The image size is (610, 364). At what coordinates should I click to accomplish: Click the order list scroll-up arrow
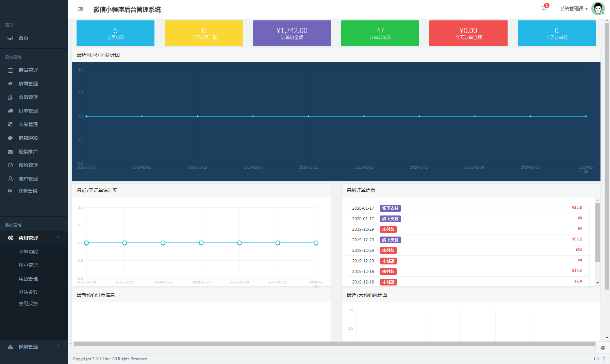(597, 201)
